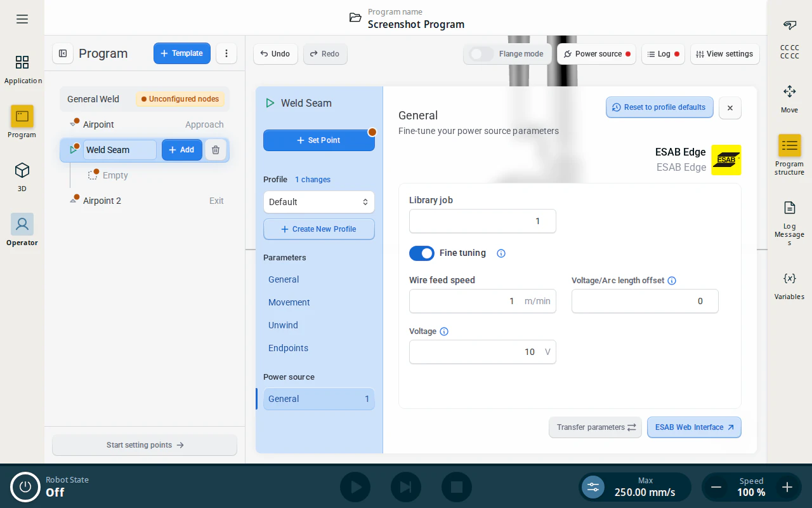
Task: Click the ESAB logo thumbnail
Action: coord(726,160)
